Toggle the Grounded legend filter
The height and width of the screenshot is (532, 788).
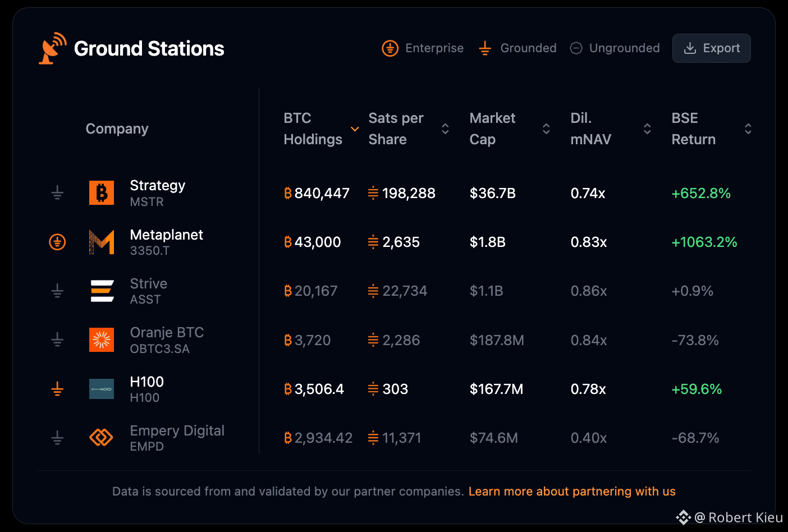coord(517,48)
